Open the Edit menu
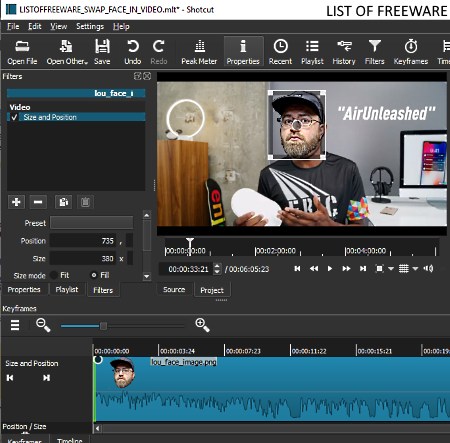 coord(34,26)
